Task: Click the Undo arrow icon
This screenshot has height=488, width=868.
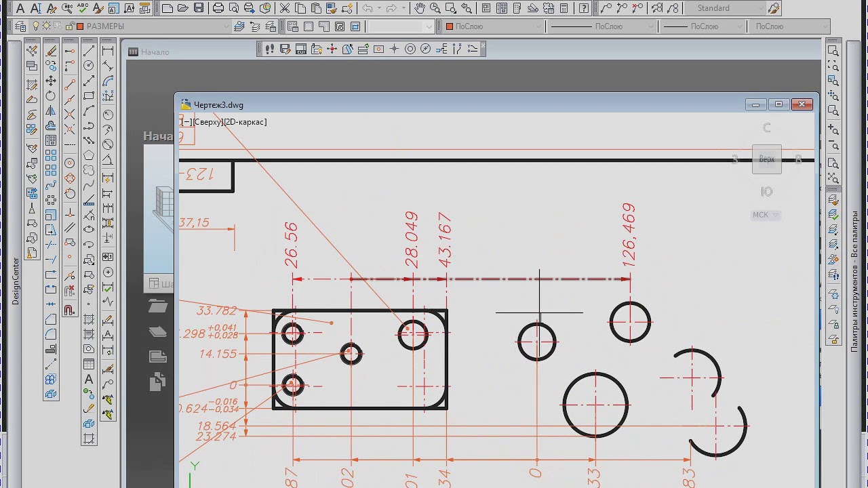Action: click(367, 8)
